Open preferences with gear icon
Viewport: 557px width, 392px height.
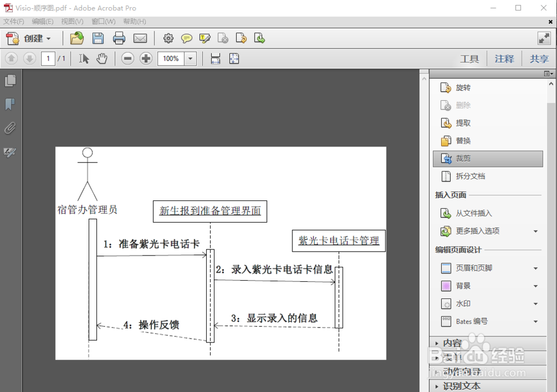tap(168, 38)
